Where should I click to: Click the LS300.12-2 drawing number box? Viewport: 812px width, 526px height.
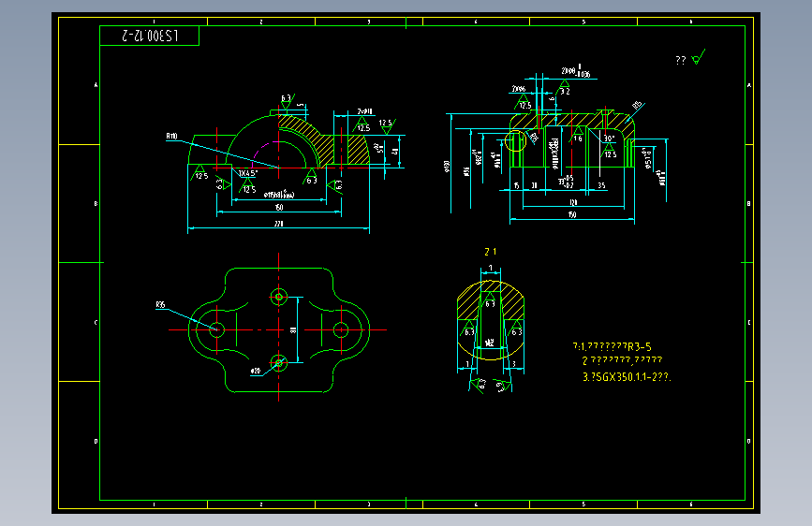149,36
